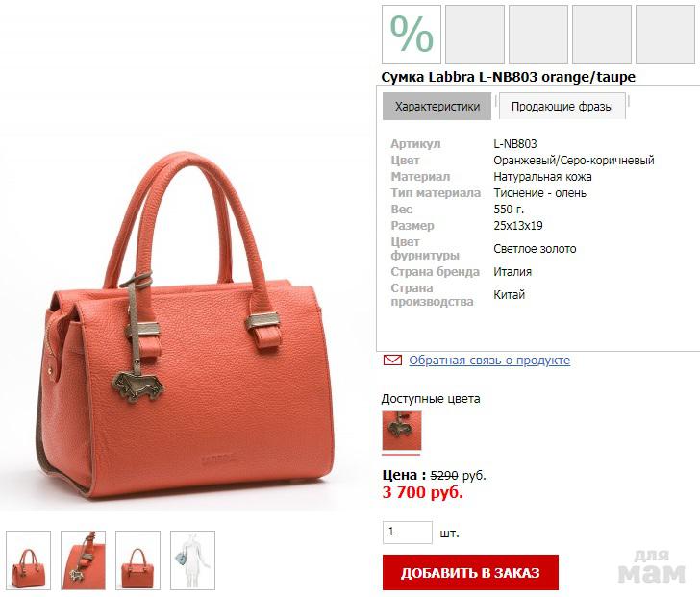The height and width of the screenshot is (597, 700).
Task: Open Обратная связь о продукте link
Action: pos(489,361)
